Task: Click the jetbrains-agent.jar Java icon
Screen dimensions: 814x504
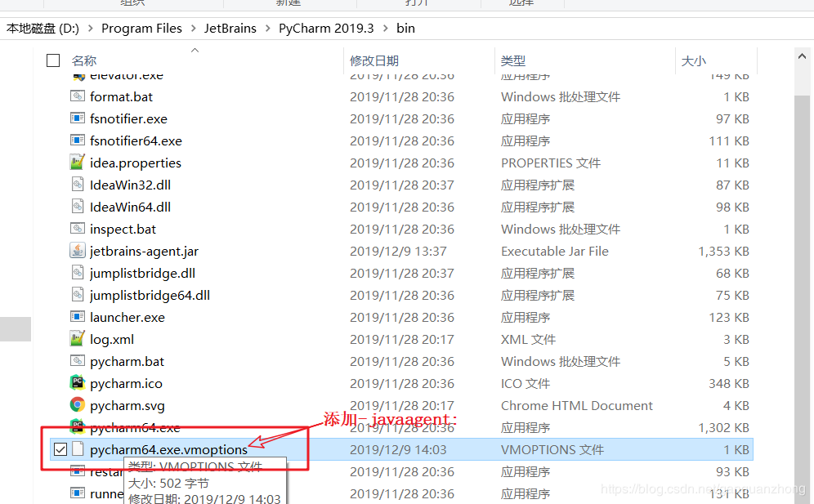Action: (78, 251)
